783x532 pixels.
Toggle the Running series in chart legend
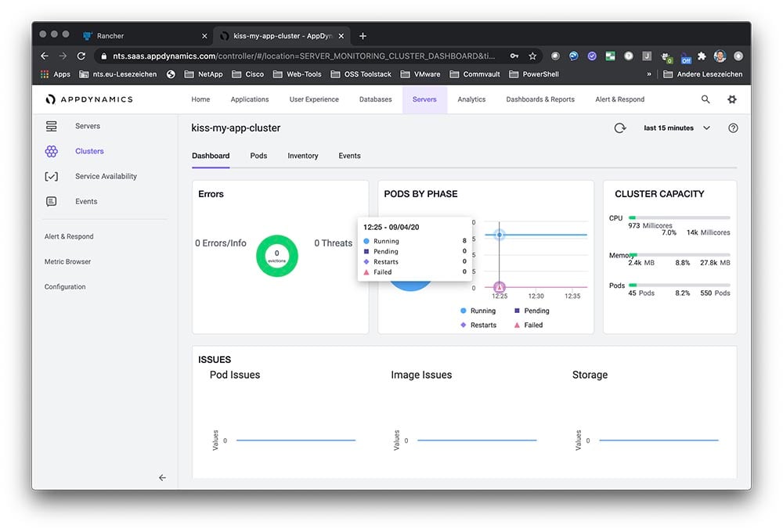pyautogui.click(x=478, y=311)
